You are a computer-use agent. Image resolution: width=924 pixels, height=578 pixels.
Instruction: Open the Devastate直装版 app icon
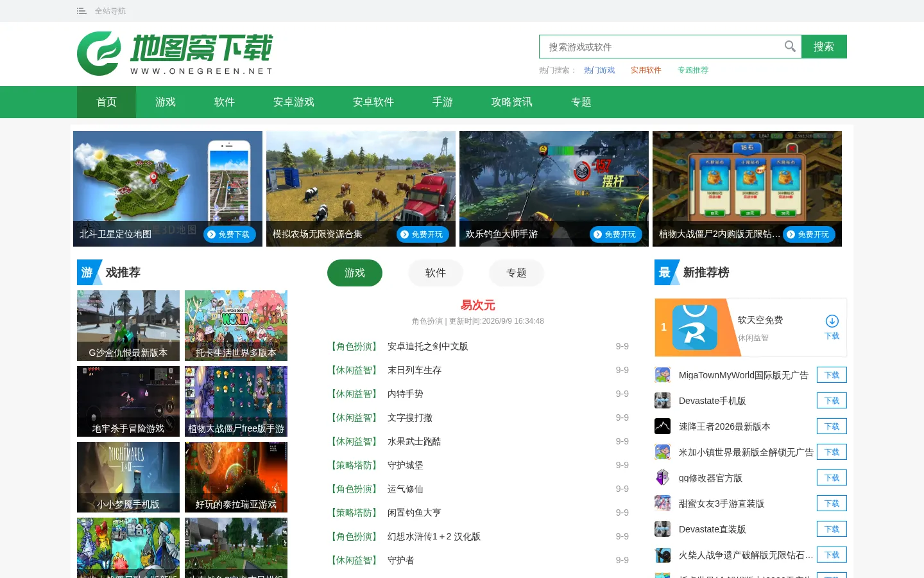663,529
